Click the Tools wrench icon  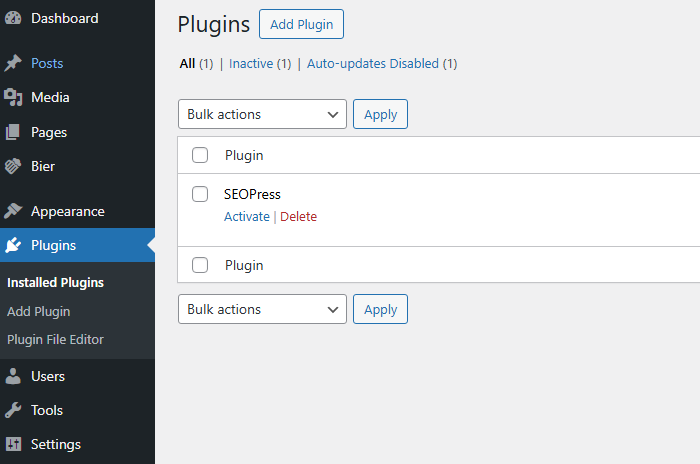13,410
